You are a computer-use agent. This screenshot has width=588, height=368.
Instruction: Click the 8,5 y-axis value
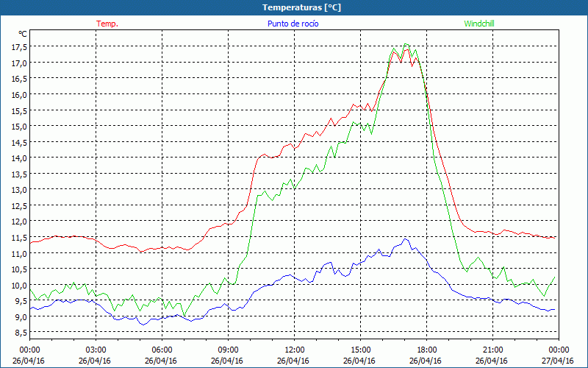click(21, 333)
